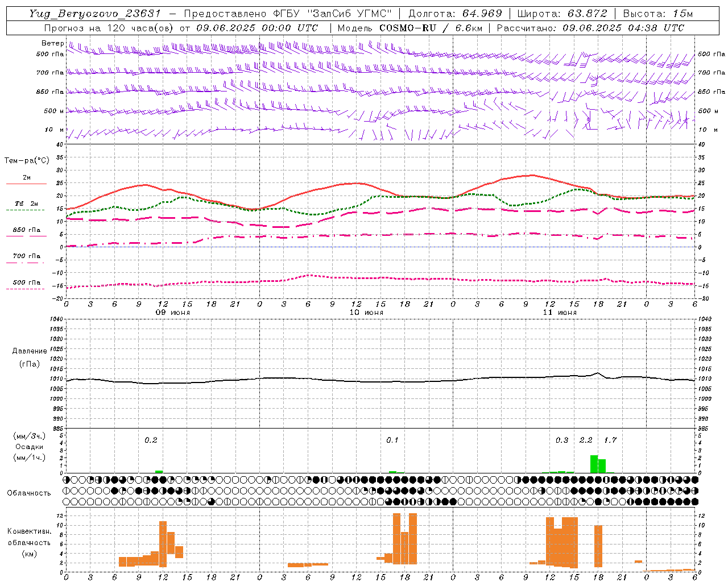This screenshot has width=728, height=582.
Task: Click the Облачность cloud cover label
Action: pos(29,493)
